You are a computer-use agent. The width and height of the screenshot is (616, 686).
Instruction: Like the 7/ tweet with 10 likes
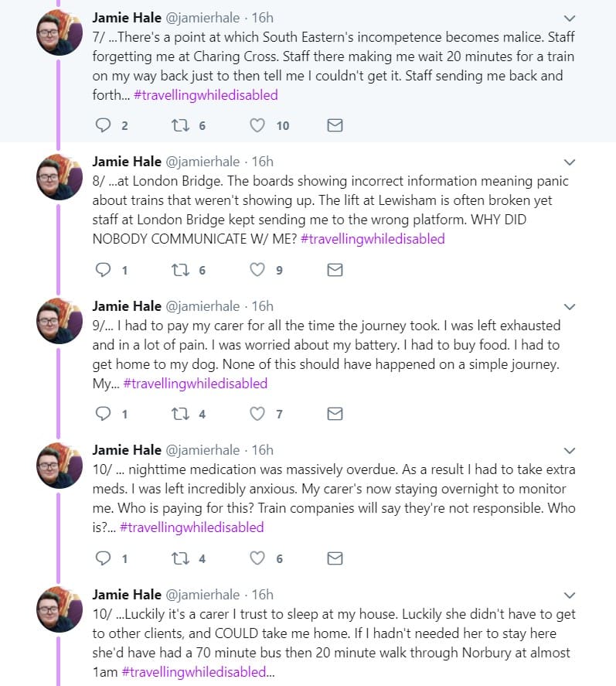257,125
